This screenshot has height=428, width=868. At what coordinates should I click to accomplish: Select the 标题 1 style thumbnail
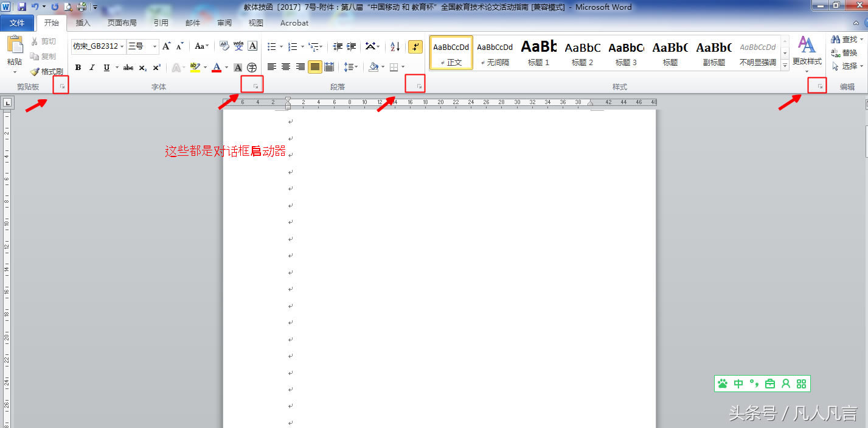[x=538, y=52]
